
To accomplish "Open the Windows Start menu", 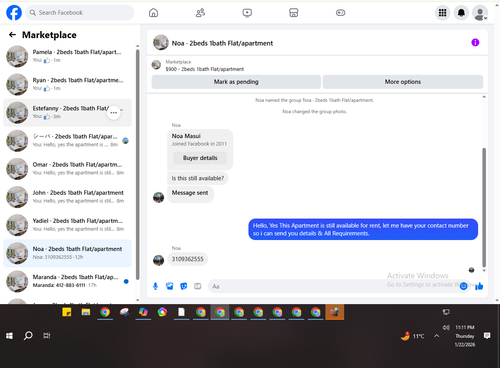I will (x=9, y=336).
